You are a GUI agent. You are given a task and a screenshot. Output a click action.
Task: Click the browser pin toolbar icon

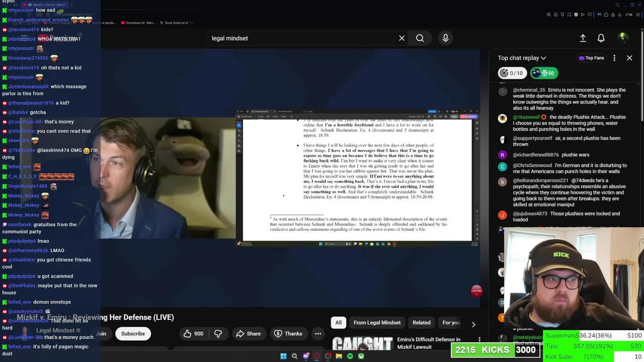point(562,15)
